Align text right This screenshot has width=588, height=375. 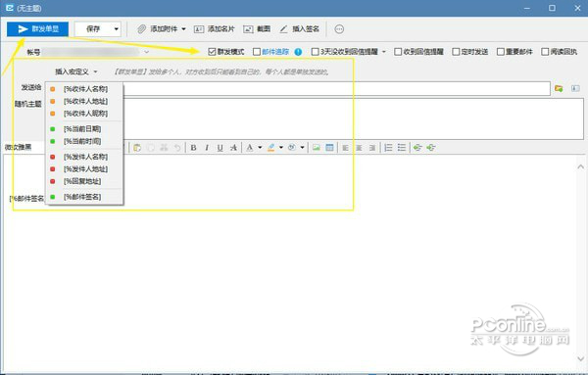(x=372, y=148)
